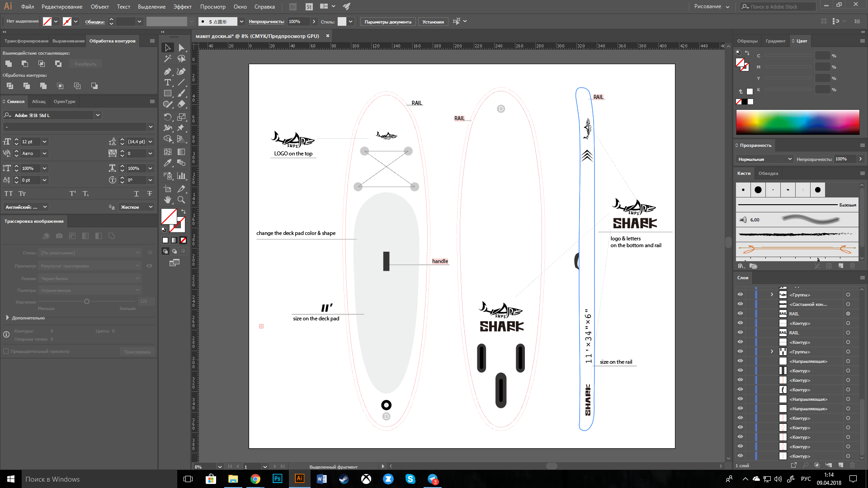Select the Pen tool
Screen dimensions: 868x488
[168, 71]
